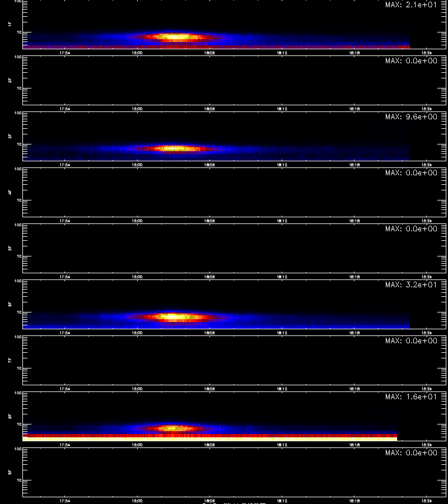Click the yellow peak in the 1.6e+01 panel
448x504 pixels.
(x=172, y=428)
